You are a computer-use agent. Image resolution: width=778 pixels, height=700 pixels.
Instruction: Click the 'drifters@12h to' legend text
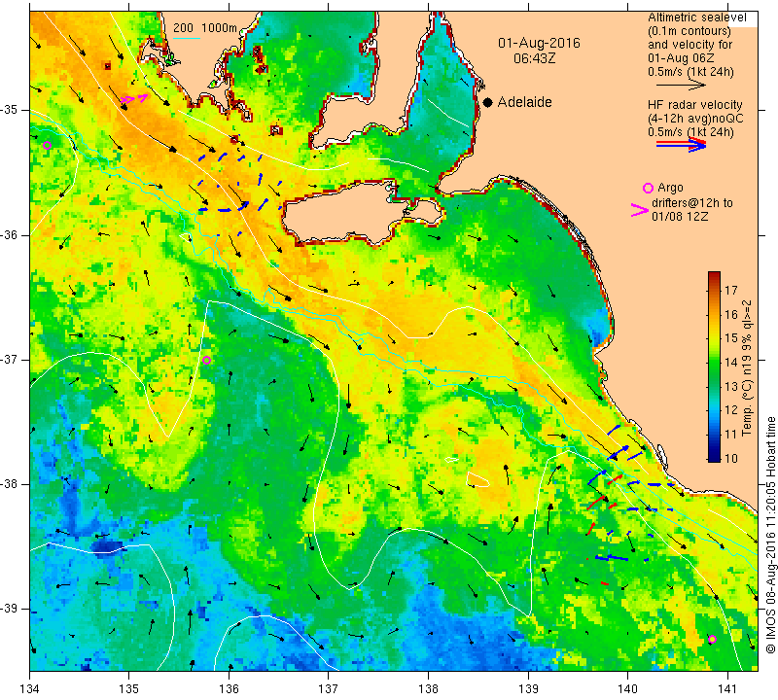tap(692, 203)
